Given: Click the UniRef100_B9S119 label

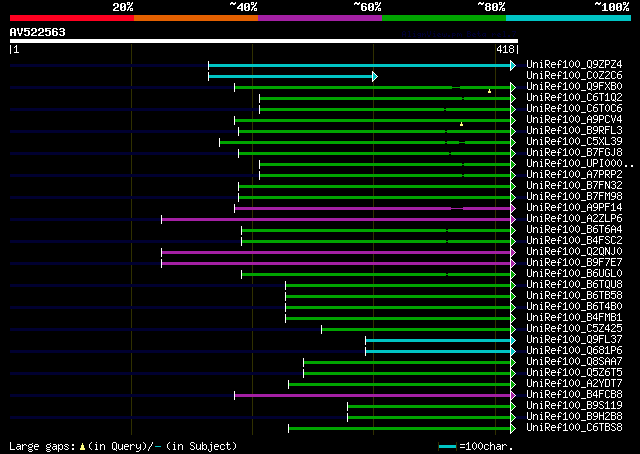Looking at the screenshot, I should [x=574, y=406].
